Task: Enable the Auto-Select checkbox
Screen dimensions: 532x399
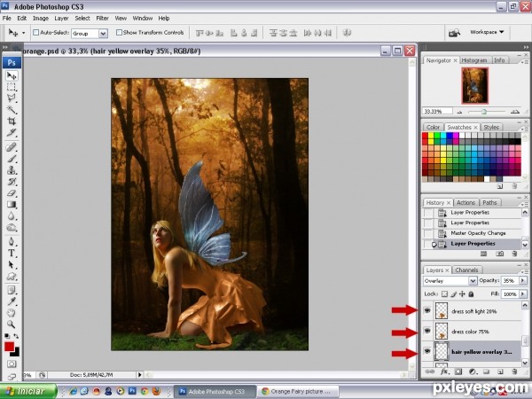Action: 35,33
